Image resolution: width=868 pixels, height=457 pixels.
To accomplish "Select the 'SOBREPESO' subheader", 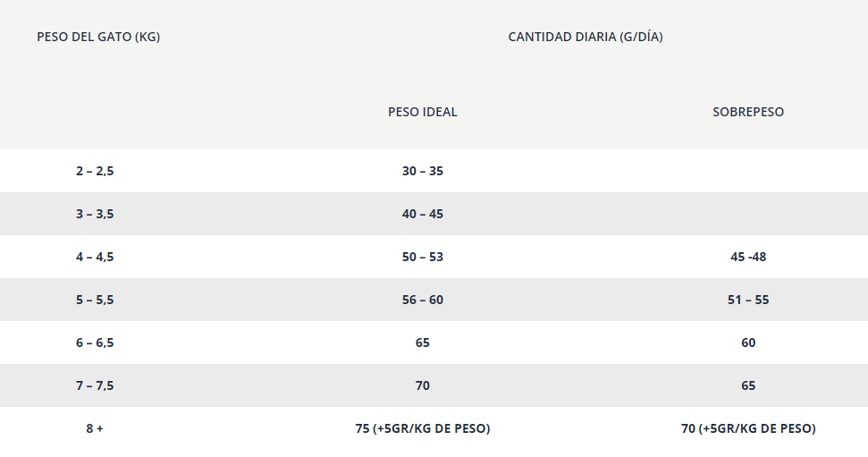I will [x=748, y=112].
